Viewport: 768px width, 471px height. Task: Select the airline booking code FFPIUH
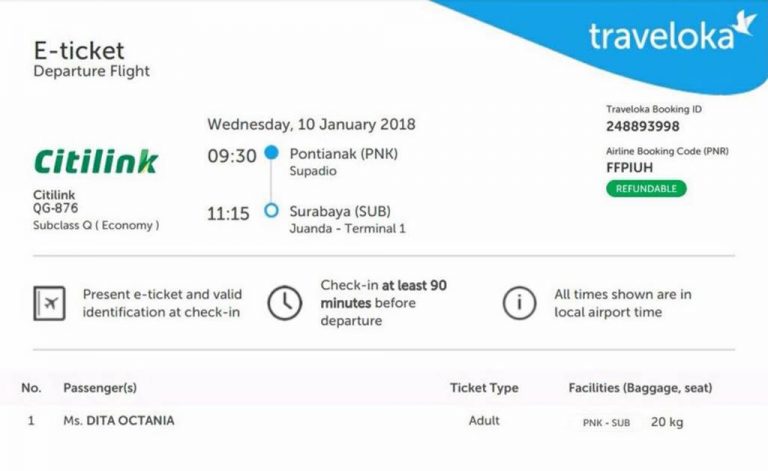tap(629, 168)
